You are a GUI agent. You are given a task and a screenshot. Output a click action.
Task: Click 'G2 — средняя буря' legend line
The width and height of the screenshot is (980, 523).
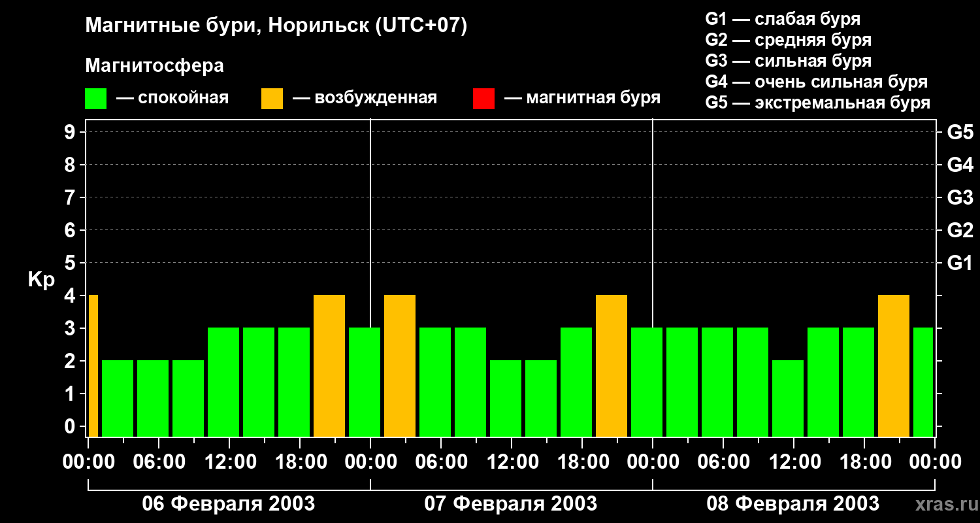(789, 40)
